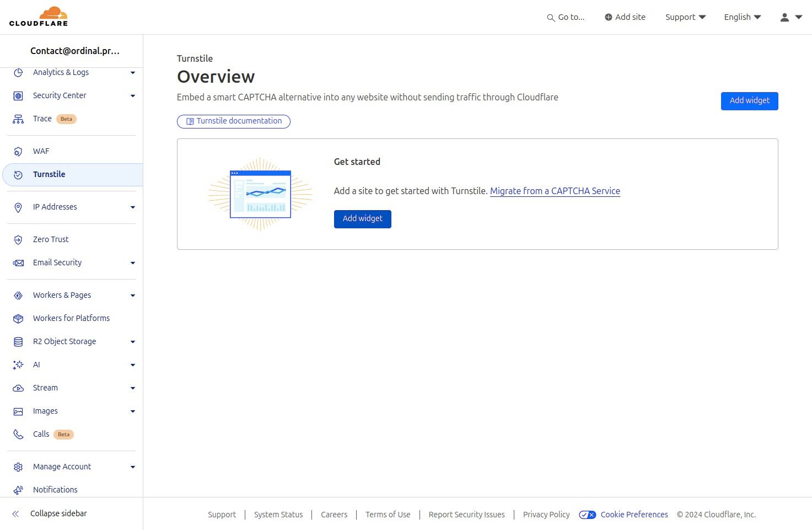Click the Email Security envelope icon
The width and height of the screenshot is (812, 530).
pyautogui.click(x=18, y=263)
